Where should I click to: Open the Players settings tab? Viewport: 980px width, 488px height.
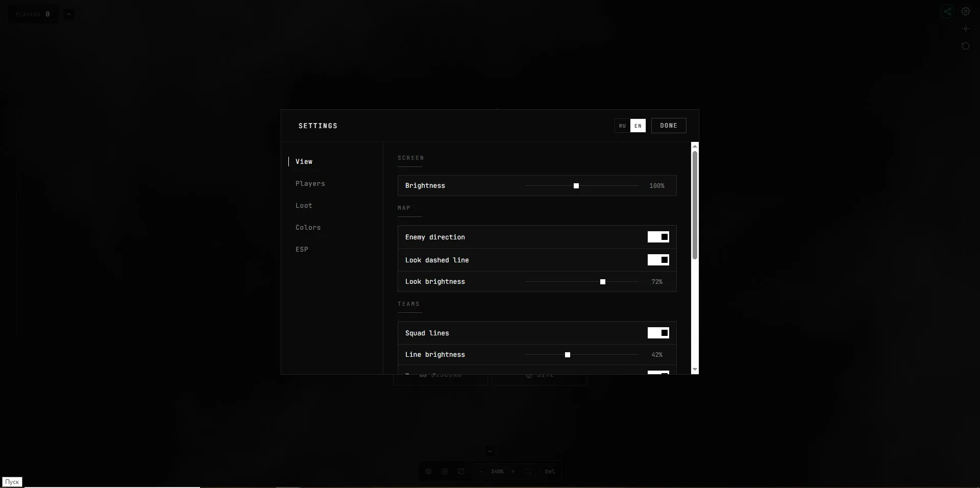point(310,183)
